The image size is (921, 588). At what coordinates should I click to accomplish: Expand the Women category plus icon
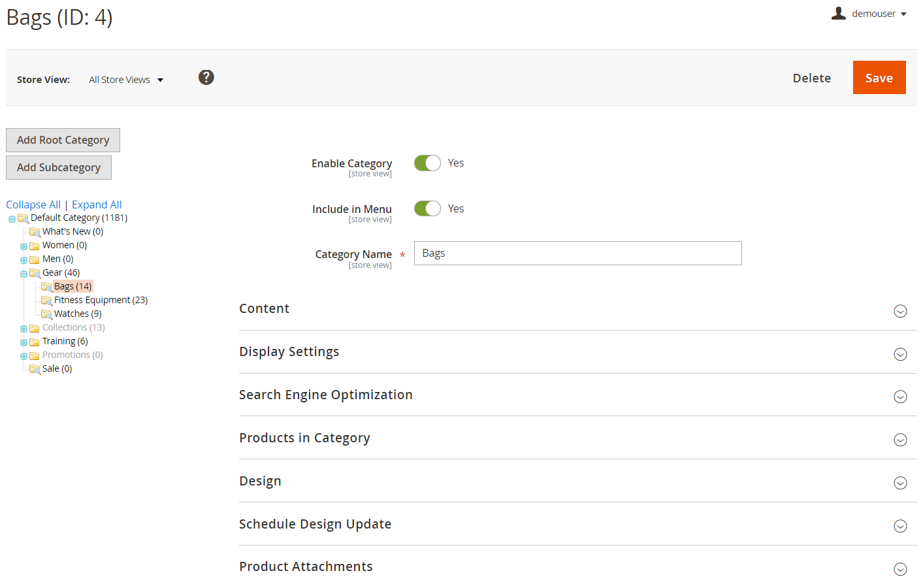(x=24, y=246)
